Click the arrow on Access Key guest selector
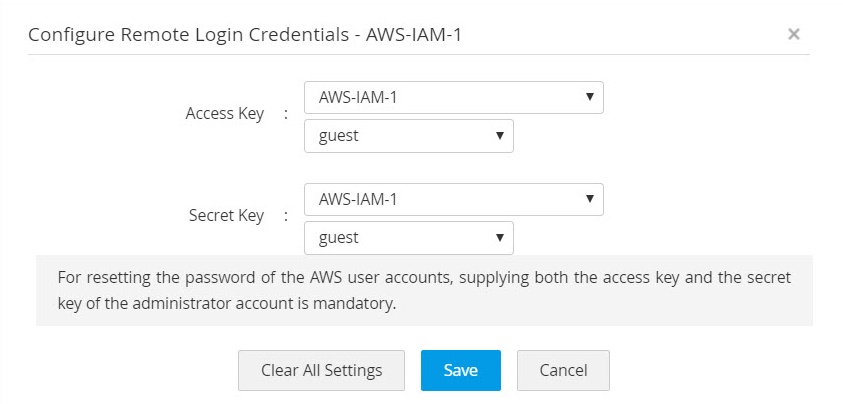Screen dimensions: 843x404 (499, 135)
